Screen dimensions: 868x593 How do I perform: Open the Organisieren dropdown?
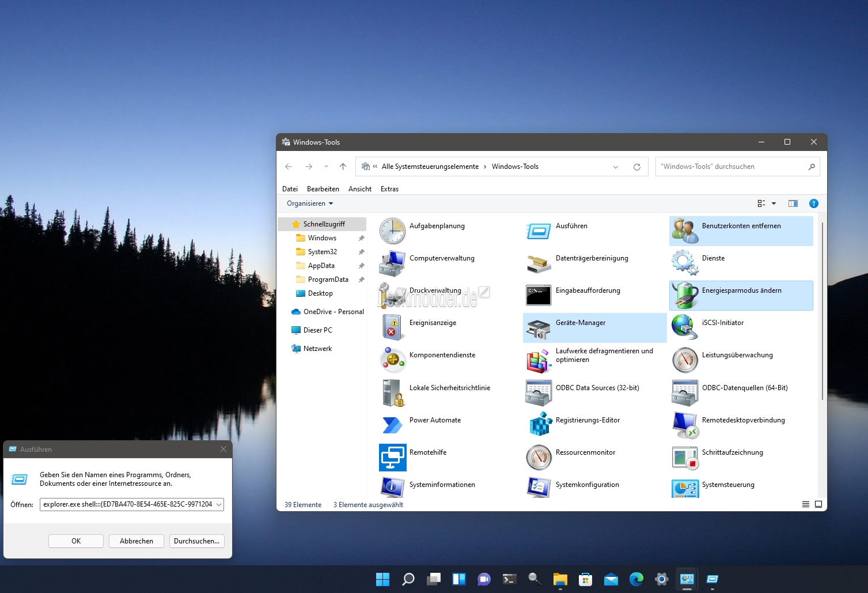coord(310,203)
